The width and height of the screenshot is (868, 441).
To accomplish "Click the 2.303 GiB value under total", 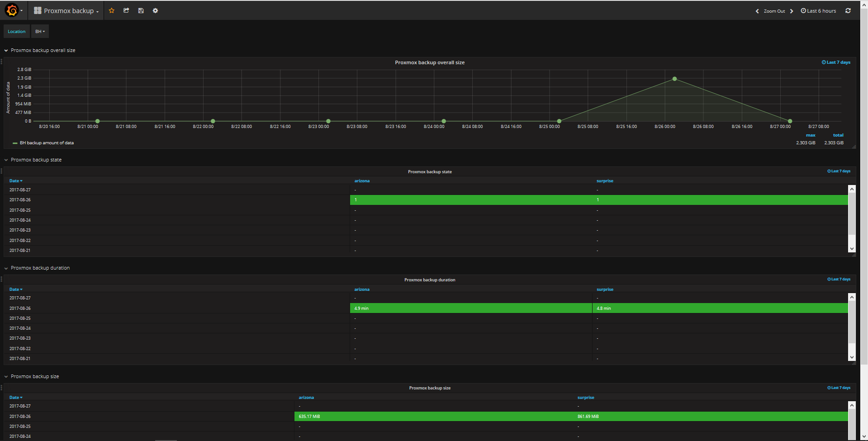I will [x=834, y=143].
